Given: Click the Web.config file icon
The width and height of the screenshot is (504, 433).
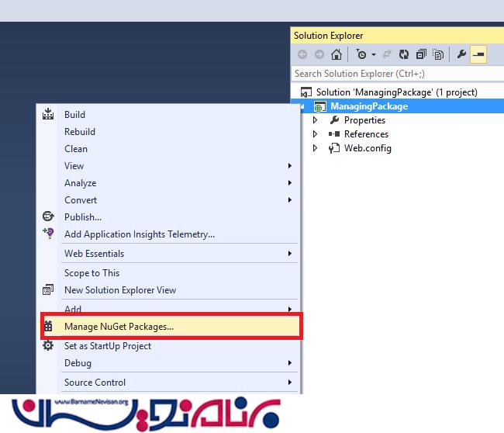Looking at the screenshot, I should 334,148.
